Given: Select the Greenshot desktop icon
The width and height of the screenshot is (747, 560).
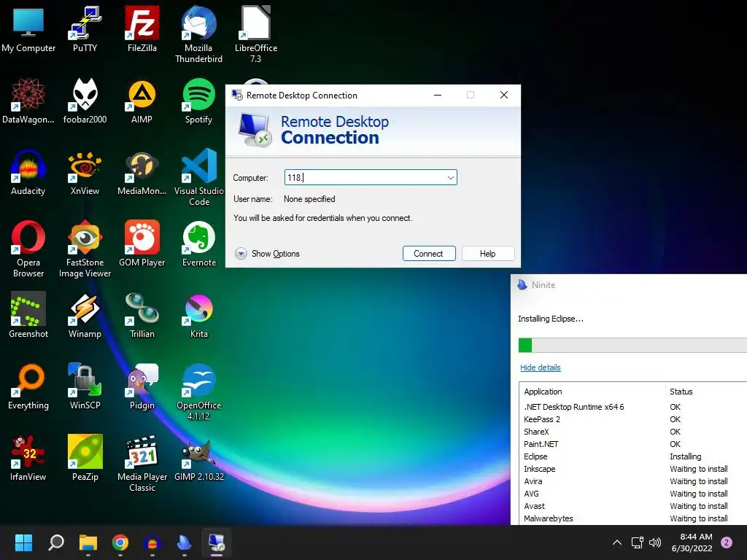Looking at the screenshot, I should pyautogui.click(x=28, y=315).
